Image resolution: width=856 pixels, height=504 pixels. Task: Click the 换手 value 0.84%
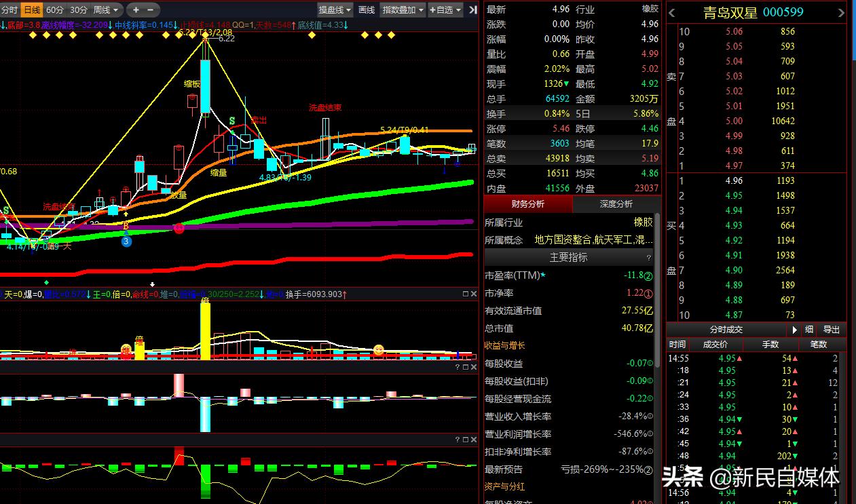pos(556,113)
